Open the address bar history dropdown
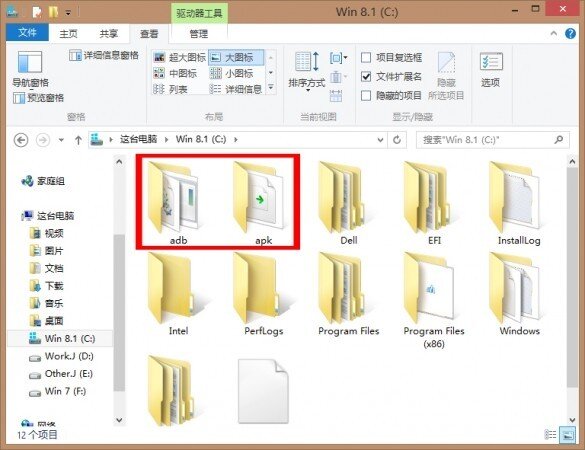Image resolution: width=585 pixels, height=450 pixels. pyautogui.click(x=380, y=140)
